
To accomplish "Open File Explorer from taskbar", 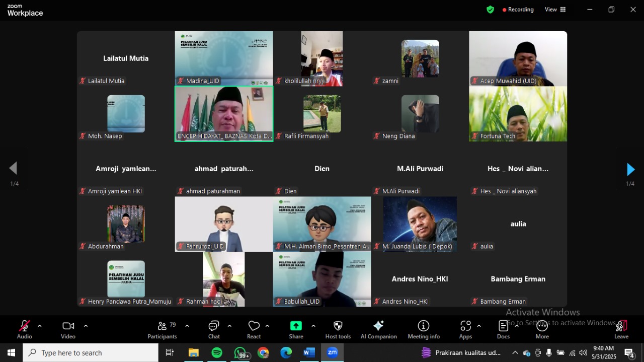I will (x=194, y=352).
